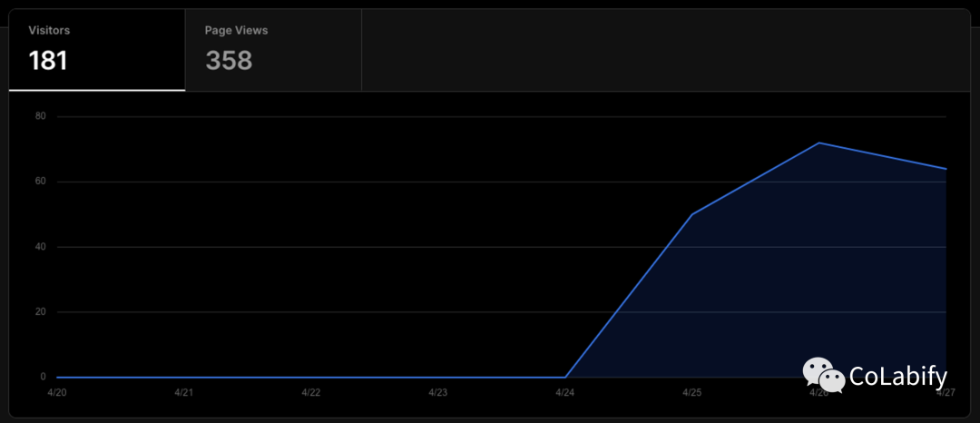Select the 4/20 date on x-axis
The width and height of the screenshot is (980, 423).
[x=56, y=393]
